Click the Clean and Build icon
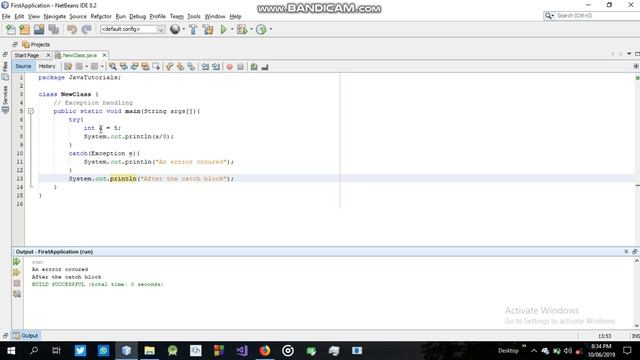640x360 pixels. tap(208, 29)
